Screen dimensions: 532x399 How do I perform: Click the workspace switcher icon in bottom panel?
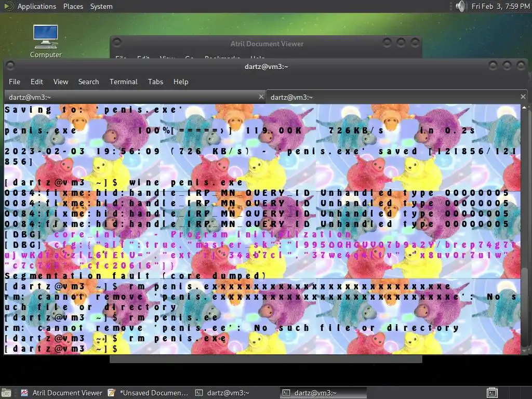[x=492, y=393]
